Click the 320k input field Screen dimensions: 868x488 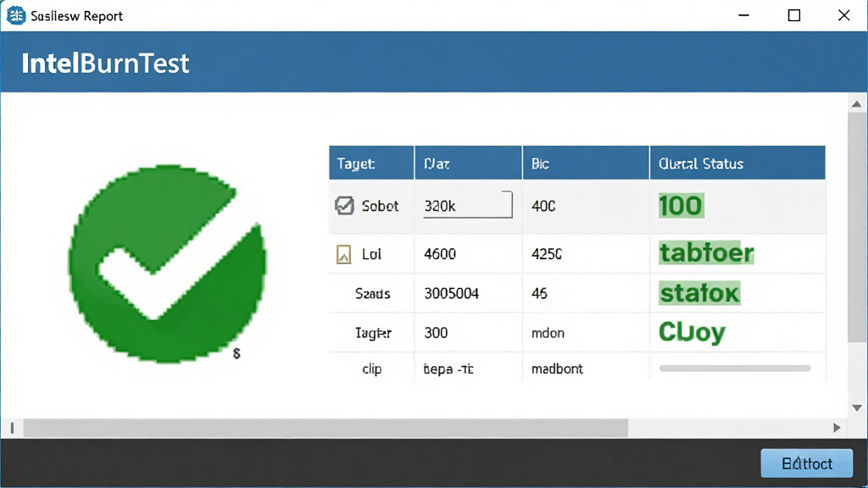click(468, 205)
